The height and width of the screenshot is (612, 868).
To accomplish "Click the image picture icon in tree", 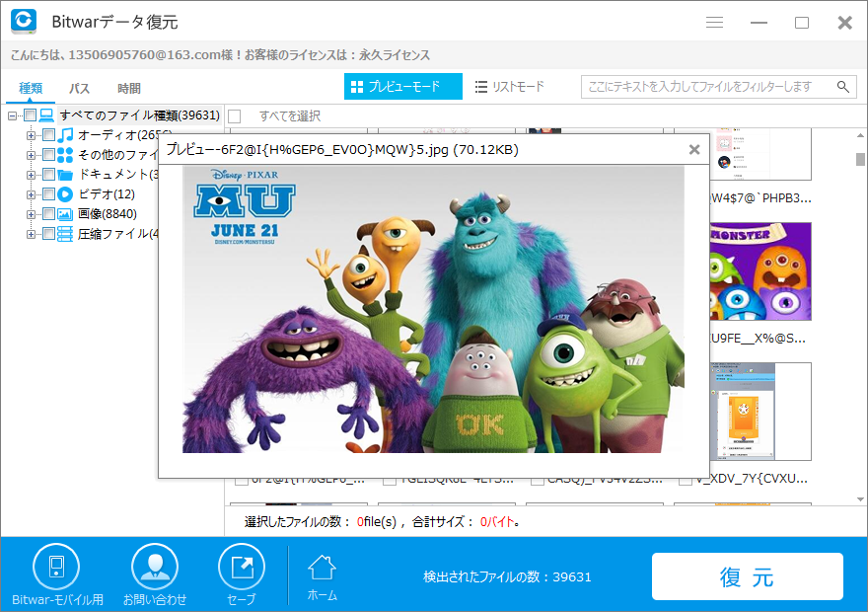I will [x=65, y=214].
